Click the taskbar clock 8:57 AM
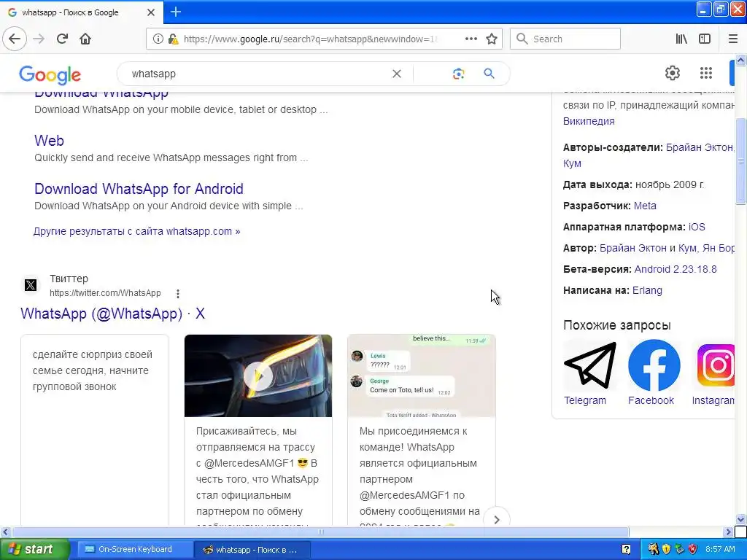Viewport: 747px width, 560px height. (720, 550)
